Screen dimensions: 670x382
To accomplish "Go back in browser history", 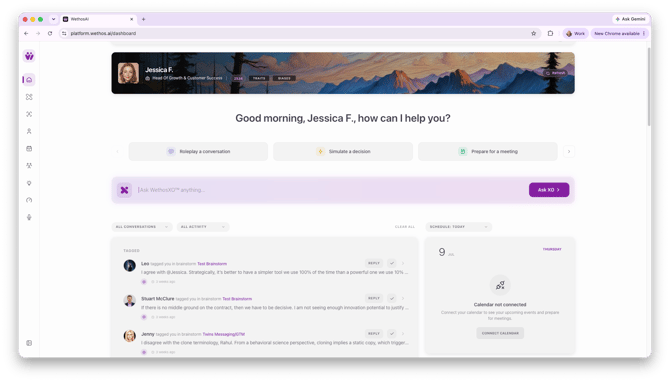I will [x=26, y=33].
